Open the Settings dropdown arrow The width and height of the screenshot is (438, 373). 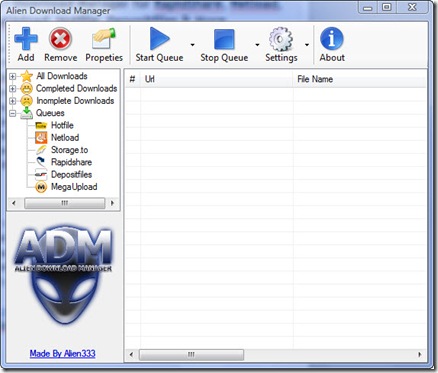(x=307, y=45)
